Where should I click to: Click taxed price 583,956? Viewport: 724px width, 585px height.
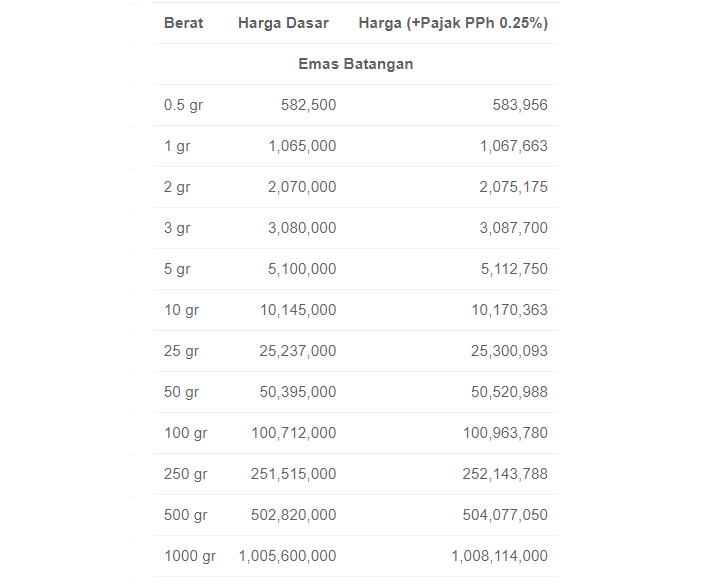(520, 105)
